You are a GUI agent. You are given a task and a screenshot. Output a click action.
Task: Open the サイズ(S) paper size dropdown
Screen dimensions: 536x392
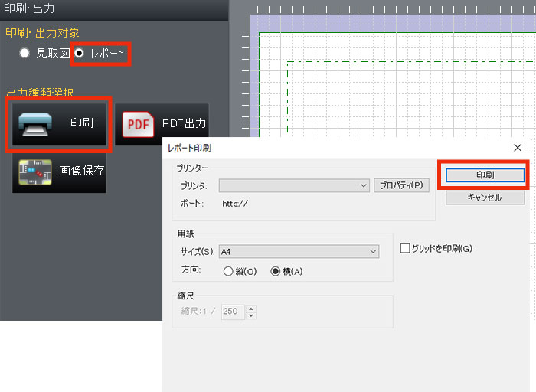point(299,252)
